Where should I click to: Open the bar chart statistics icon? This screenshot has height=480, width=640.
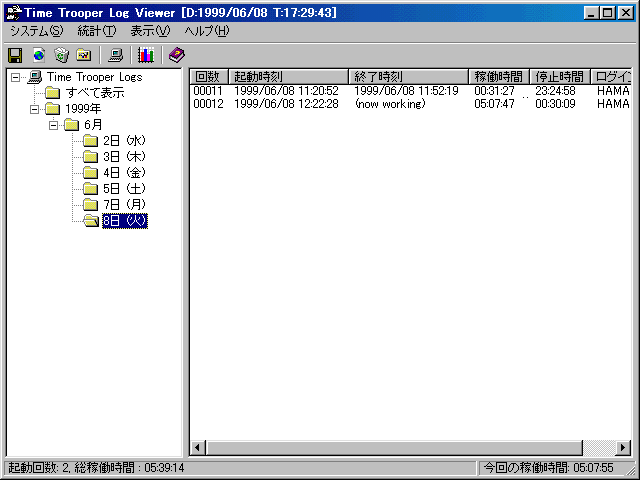click(146, 55)
